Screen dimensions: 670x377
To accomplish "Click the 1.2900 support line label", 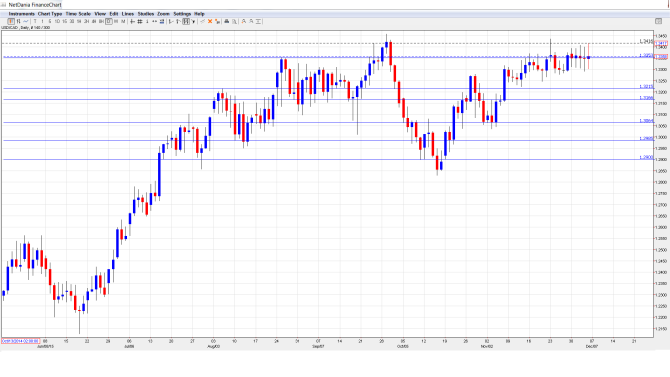I will [x=646, y=157].
